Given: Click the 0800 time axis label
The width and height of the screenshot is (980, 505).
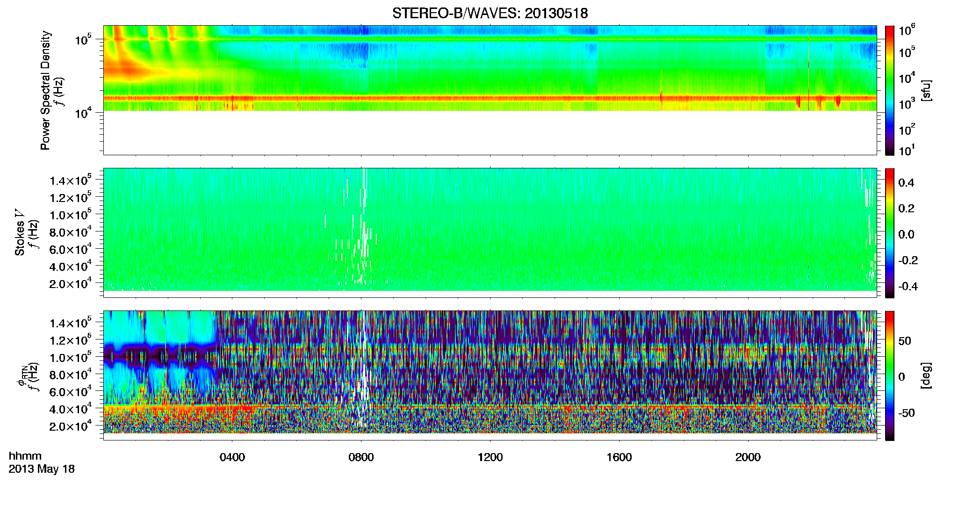Looking at the screenshot, I should (361, 457).
